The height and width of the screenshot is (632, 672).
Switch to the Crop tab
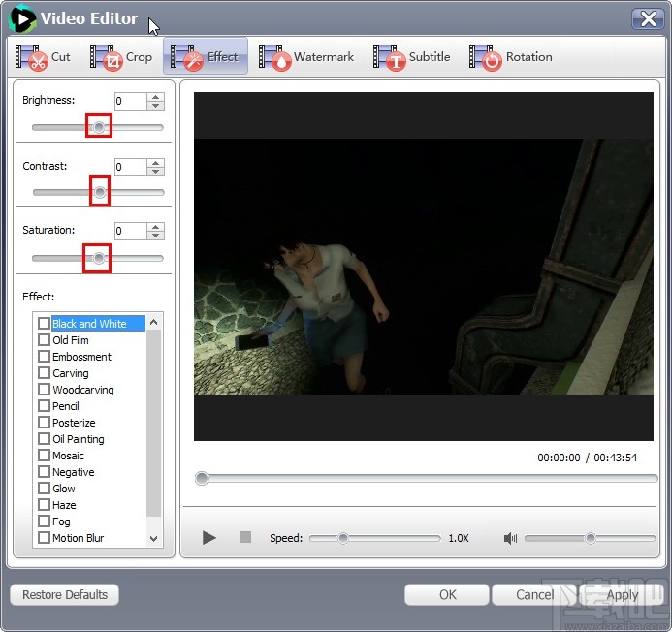coord(121,57)
